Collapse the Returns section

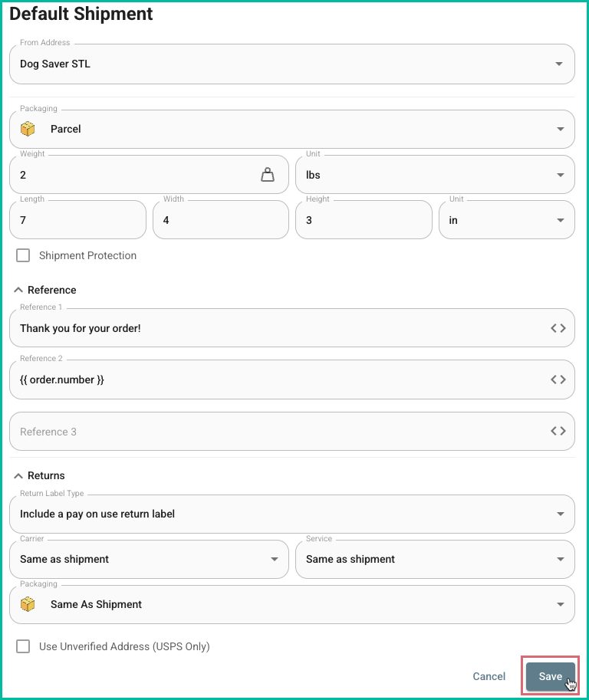[17, 475]
